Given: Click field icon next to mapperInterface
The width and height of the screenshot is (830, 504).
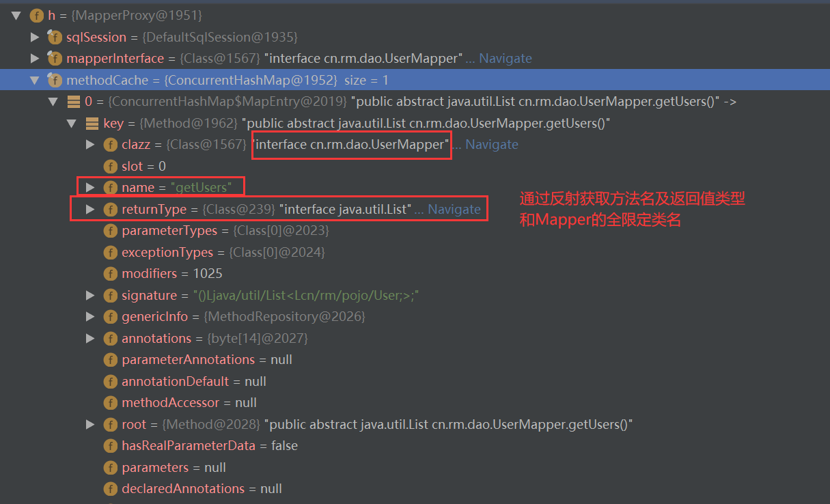Looking at the screenshot, I should pos(55,58).
